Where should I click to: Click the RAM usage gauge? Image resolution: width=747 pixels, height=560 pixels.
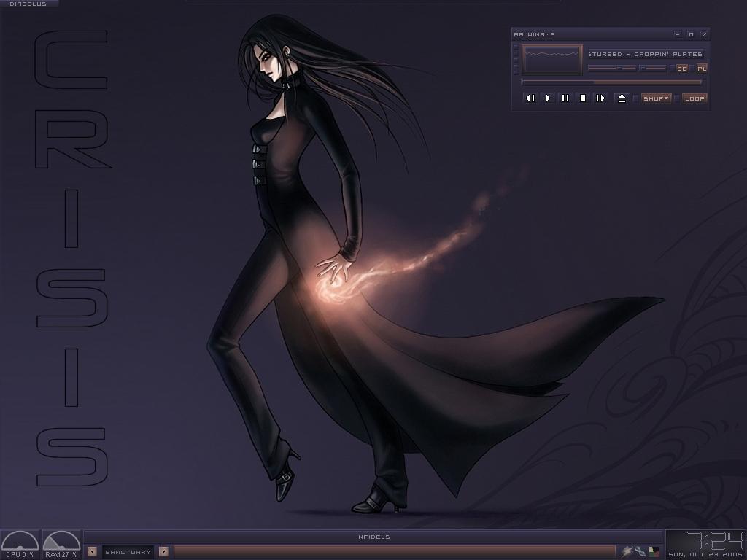pyautogui.click(x=61, y=544)
